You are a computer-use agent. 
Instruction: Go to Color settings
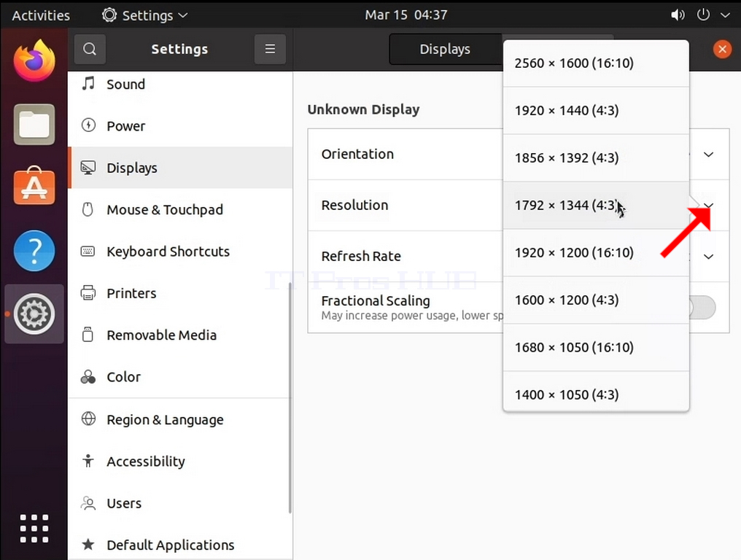tap(180, 377)
